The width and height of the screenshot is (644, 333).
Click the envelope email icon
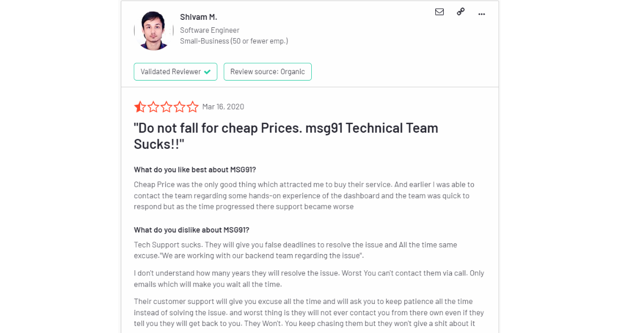[x=440, y=12]
